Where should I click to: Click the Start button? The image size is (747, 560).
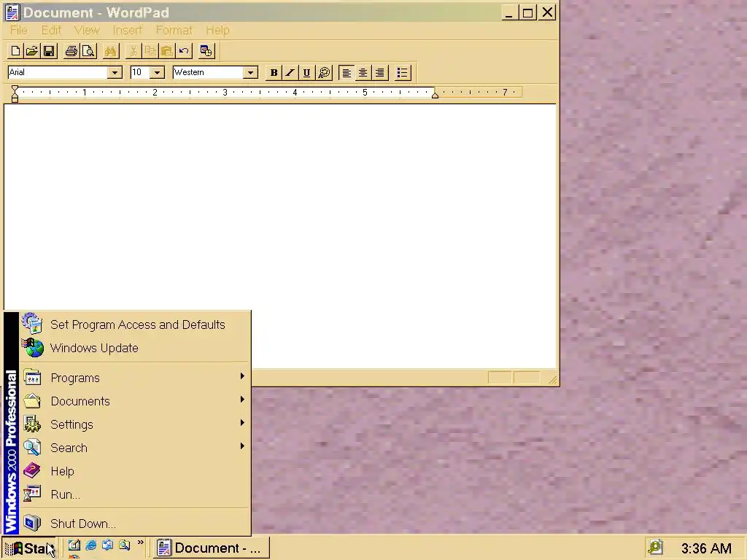(x=28, y=548)
